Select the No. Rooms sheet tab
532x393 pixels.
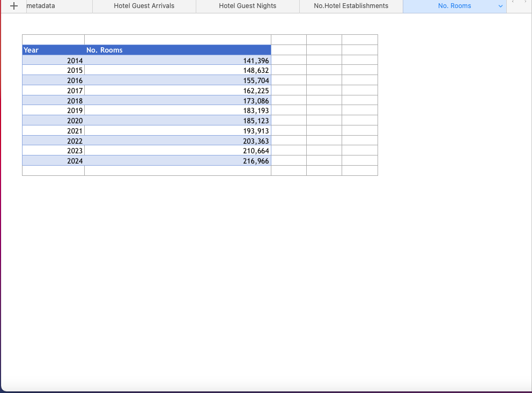(x=454, y=6)
